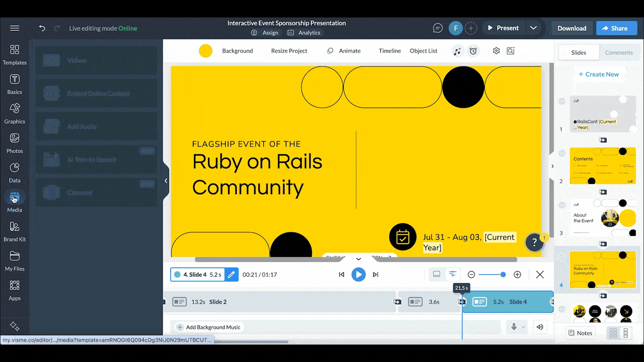Image resolution: width=644 pixels, height=362 pixels.
Task: Add a collaborator with the plus circle
Action: [471, 28]
